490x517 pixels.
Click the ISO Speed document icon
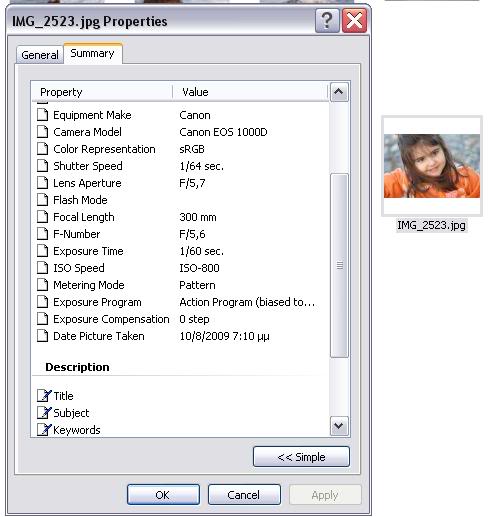[43, 268]
